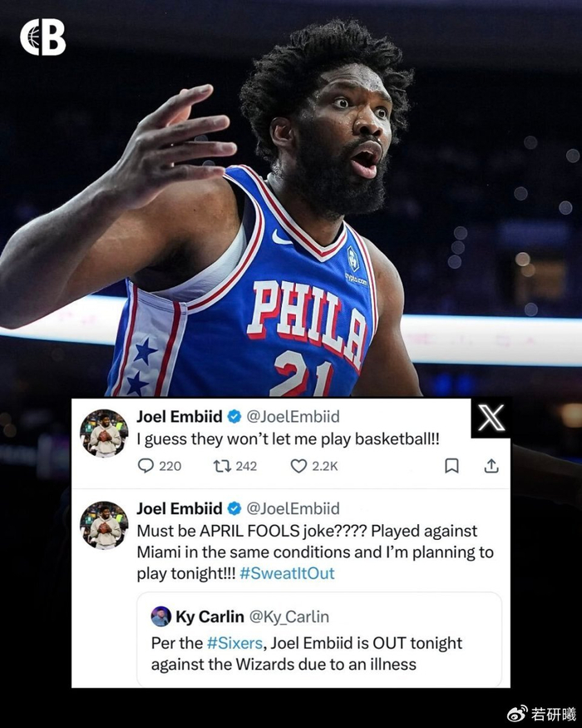The width and height of the screenshot is (582, 728).
Task: Open @JoelEmbiid handle on first tweet
Action: (x=293, y=417)
